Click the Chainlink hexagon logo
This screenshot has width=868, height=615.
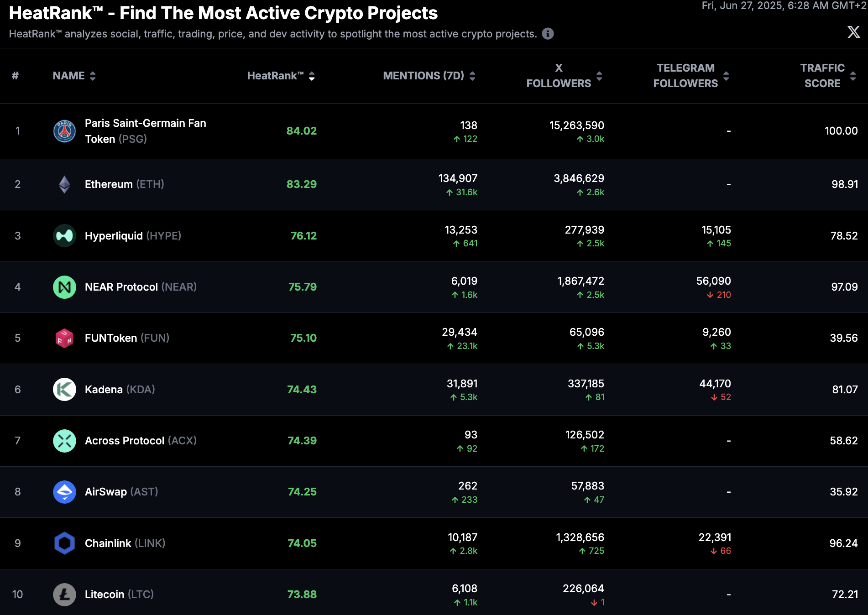pyautogui.click(x=64, y=543)
